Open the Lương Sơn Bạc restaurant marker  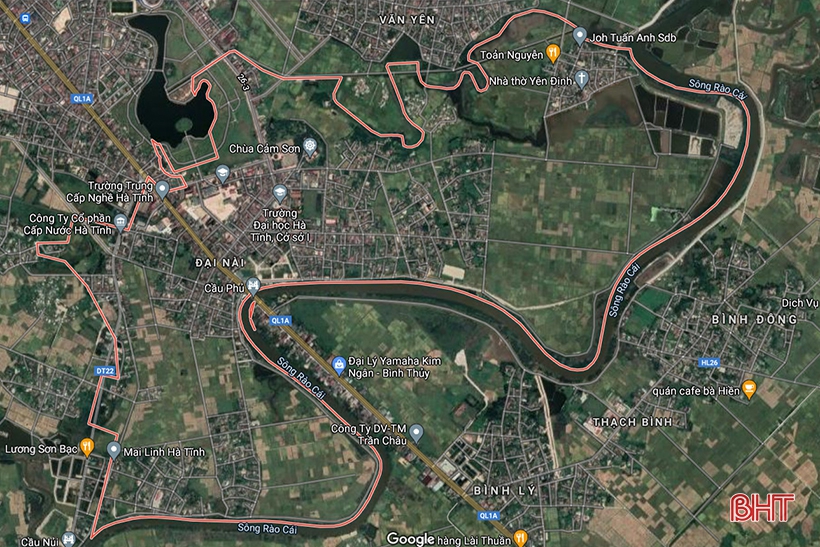pyautogui.click(x=87, y=448)
